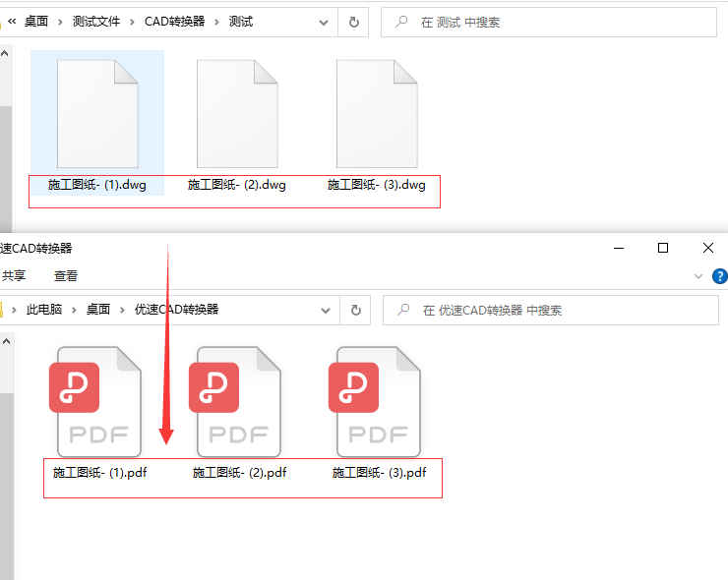Click the 施工图纸- (3).pdf file name
The height and width of the screenshot is (580, 728).
(x=380, y=473)
